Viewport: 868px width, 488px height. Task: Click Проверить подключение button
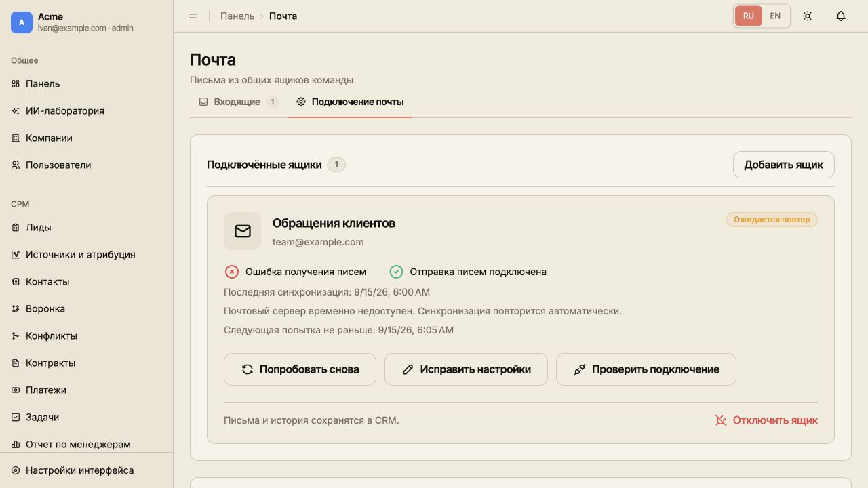(646, 369)
